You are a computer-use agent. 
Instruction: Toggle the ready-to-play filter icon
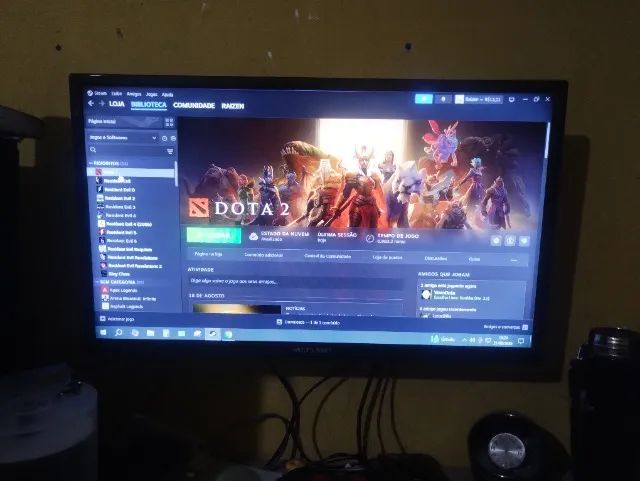pyautogui.click(x=173, y=139)
